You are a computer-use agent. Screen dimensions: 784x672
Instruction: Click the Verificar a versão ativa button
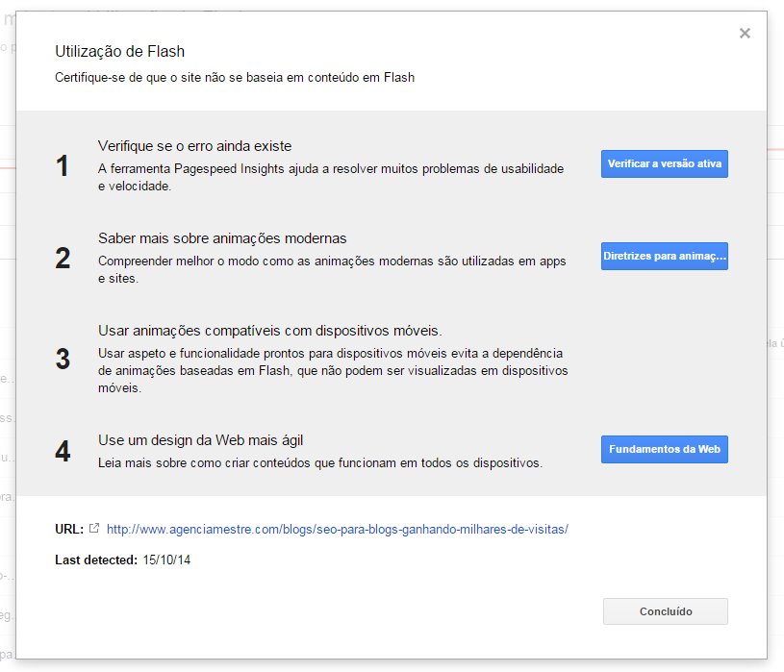(x=664, y=163)
